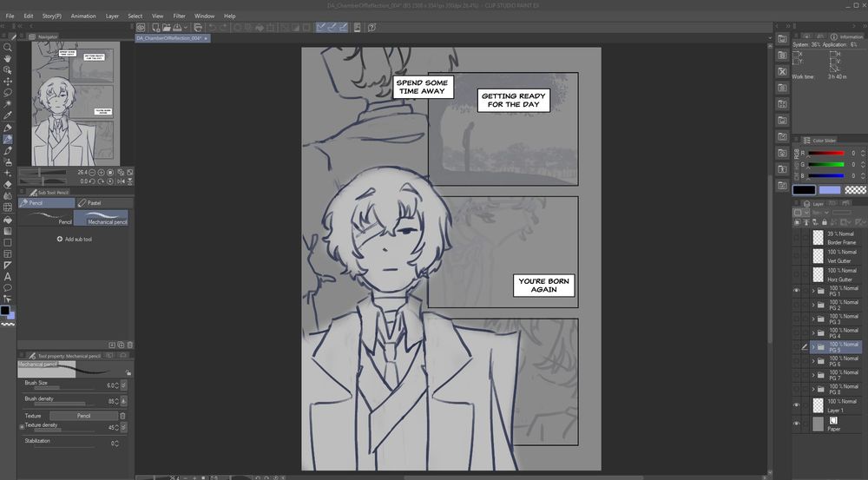Select the Frame border tool
The height and width of the screenshot is (480, 868).
pos(8,254)
